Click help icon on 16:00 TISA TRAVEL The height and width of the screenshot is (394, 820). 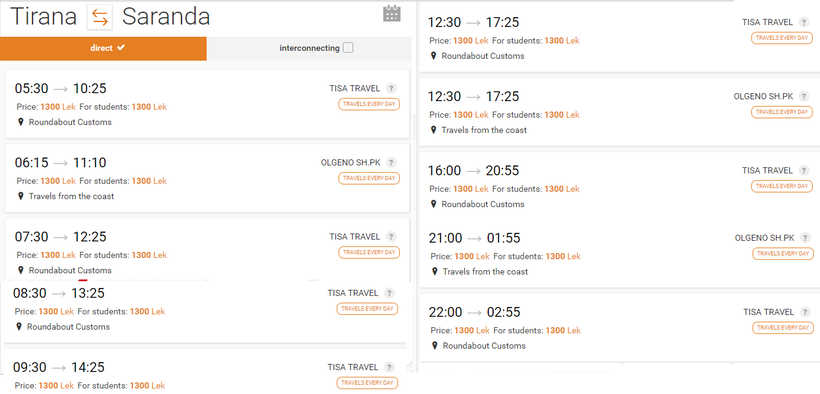[x=804, y=171]
